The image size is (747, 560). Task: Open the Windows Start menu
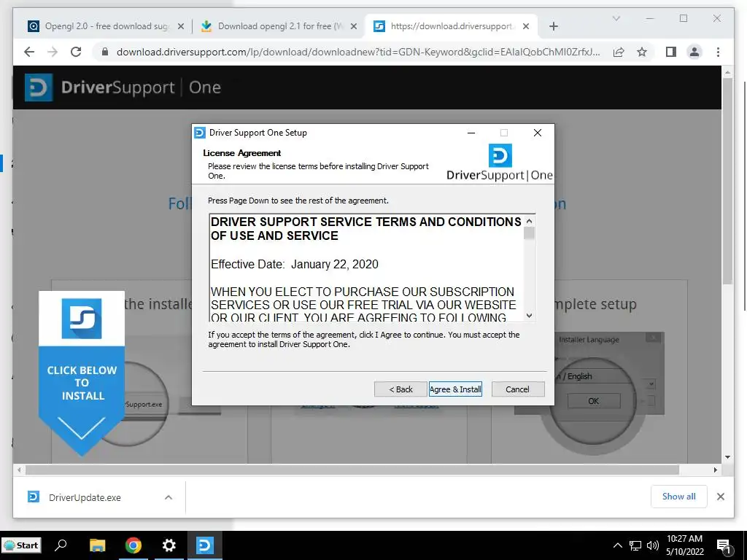pyautogui.click(x=21, y=545)
